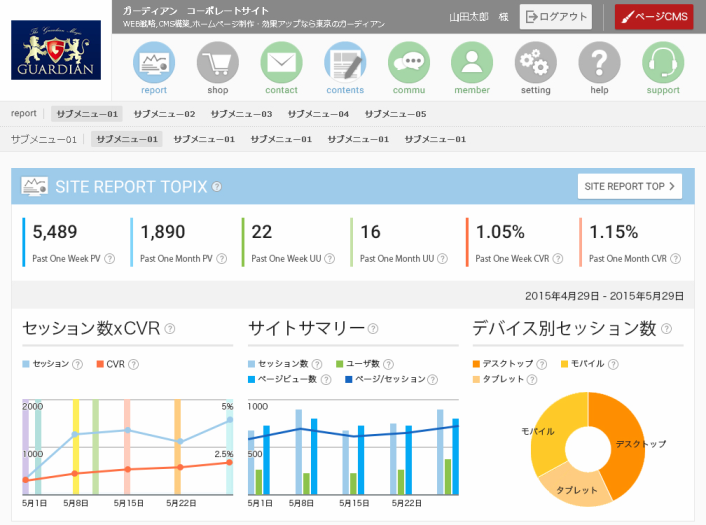Click help icon beside サイトサマリー title

(373, 329)
